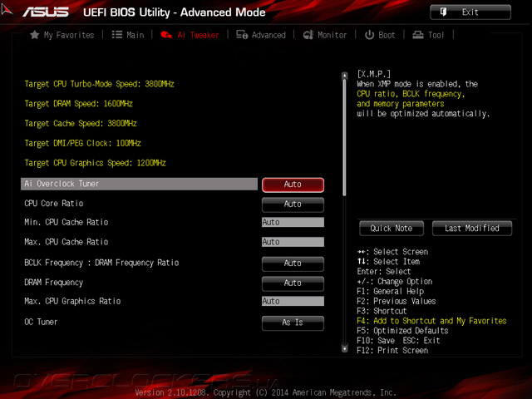
Task: Open Ai Overclock Tuner Auto dropdown
Action: click(x=293, y=185)
